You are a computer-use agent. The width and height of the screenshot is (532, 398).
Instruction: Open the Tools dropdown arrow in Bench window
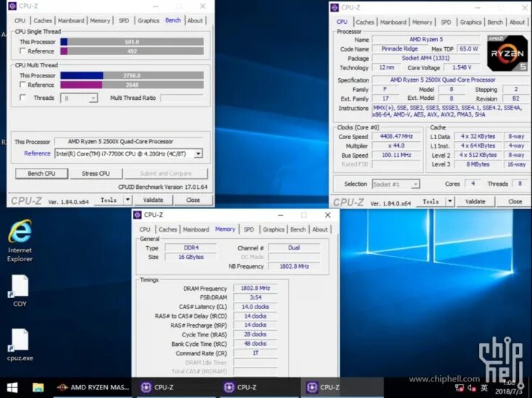pyautogui.click(x=127, y=200)
